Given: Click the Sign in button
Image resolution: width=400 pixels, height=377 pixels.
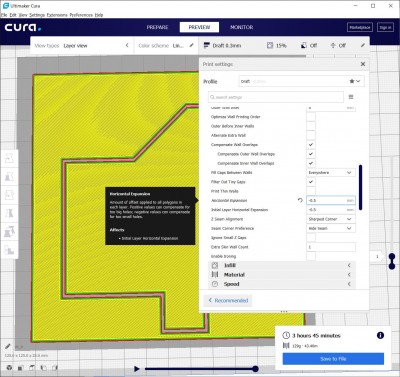Looking at the screenshot, I should [385, 27].
